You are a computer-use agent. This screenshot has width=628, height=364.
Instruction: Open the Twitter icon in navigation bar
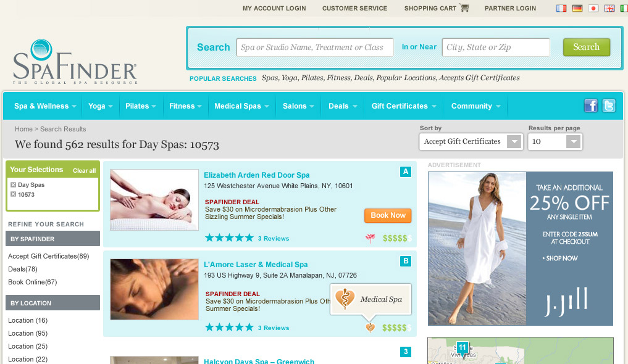[x=609, y=105]
